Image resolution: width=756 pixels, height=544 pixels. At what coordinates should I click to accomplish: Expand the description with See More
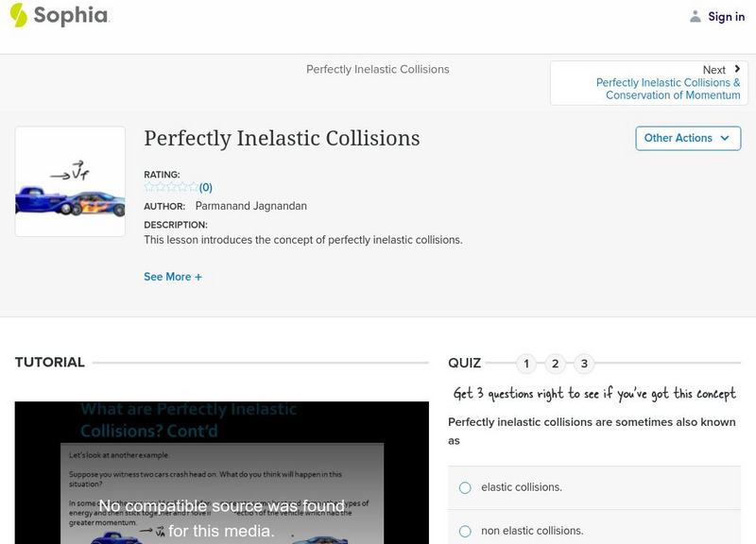tap(173, 277)
